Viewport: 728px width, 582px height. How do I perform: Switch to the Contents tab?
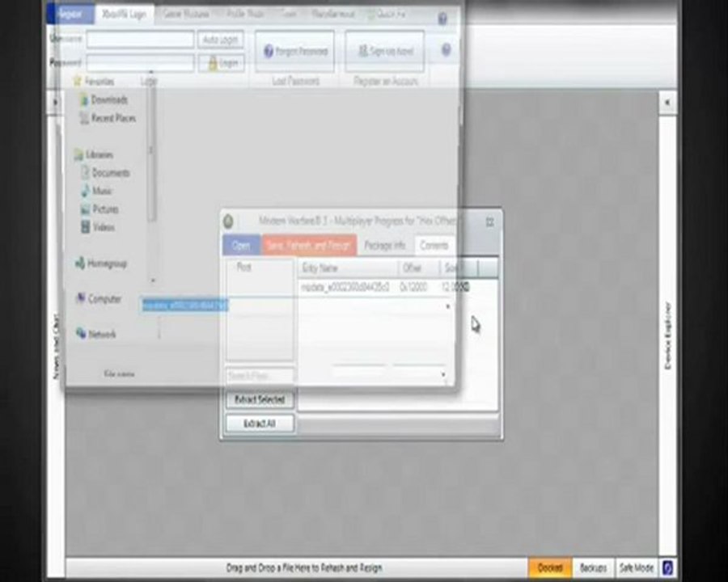[434, 245]
